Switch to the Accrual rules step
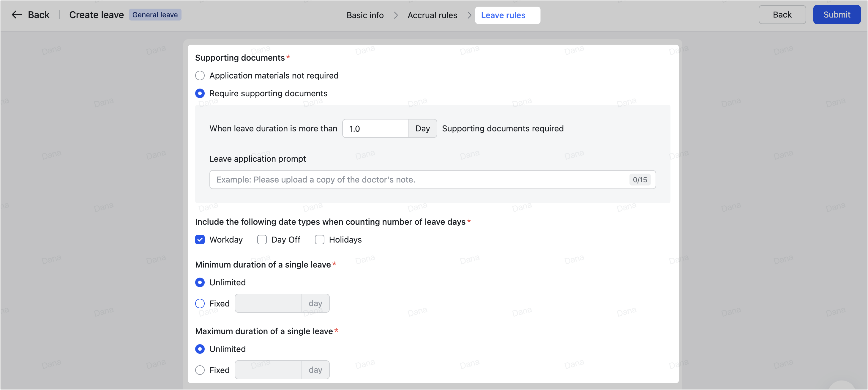The height and width of the screenshot is (390, 868). click(x=432, y=15)
